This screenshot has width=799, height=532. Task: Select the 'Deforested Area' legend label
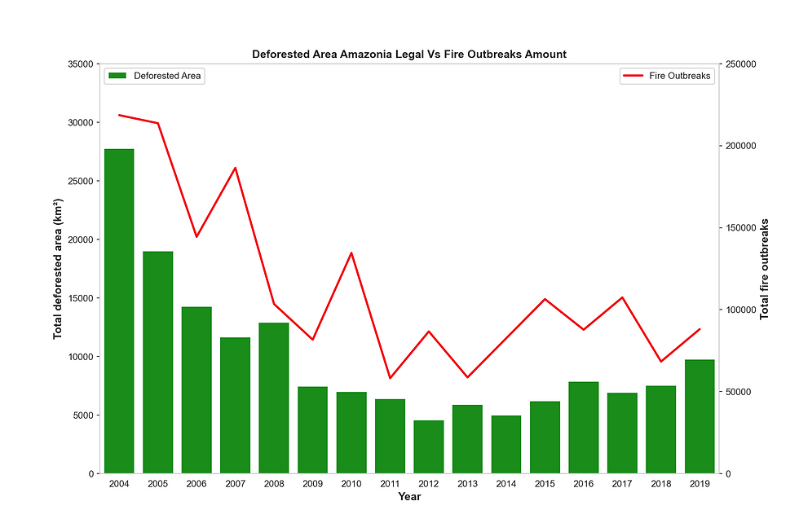pos(167,76)
